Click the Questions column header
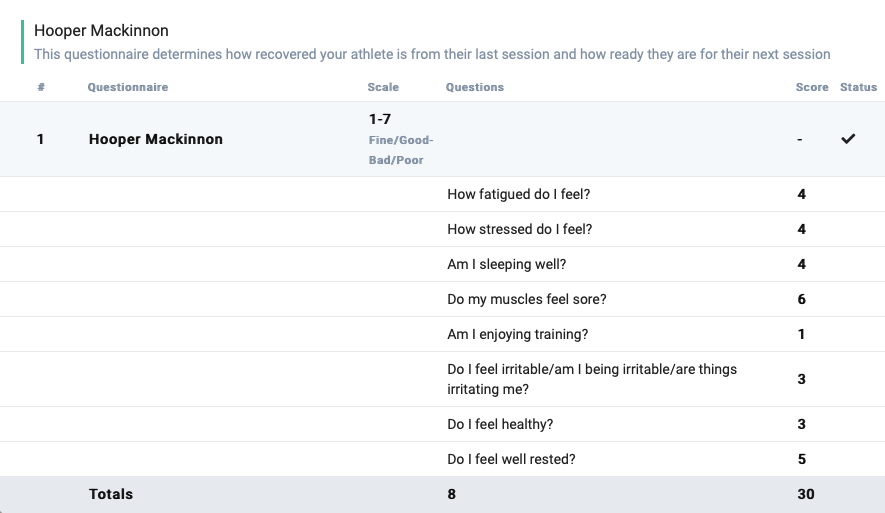Viewport: 885px width, 513px height. point(475,87)
